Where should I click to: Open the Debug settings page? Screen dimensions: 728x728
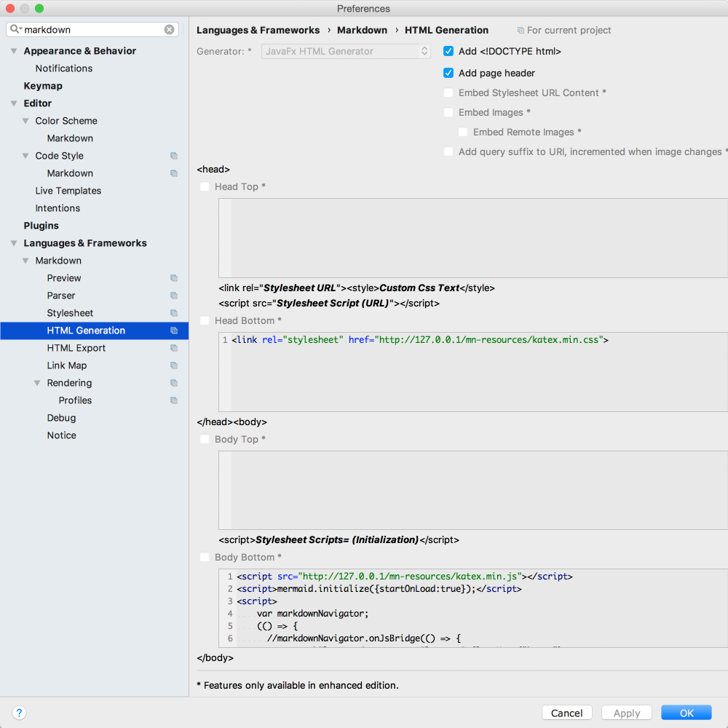click(61, 418)
